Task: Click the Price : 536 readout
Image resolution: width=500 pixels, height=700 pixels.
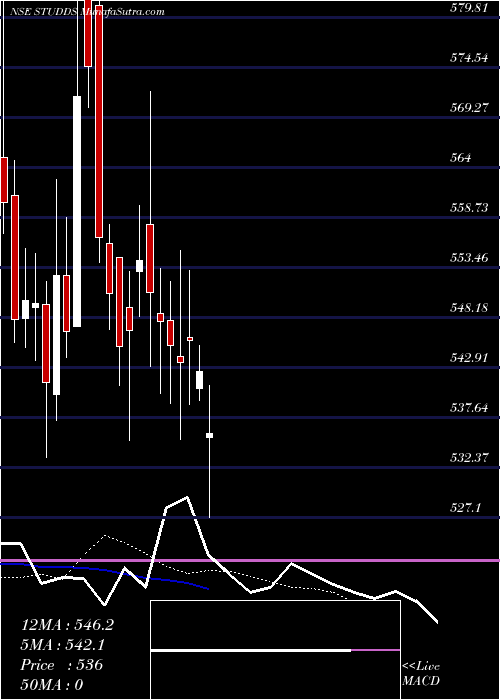Action: (x=62, y=665)
